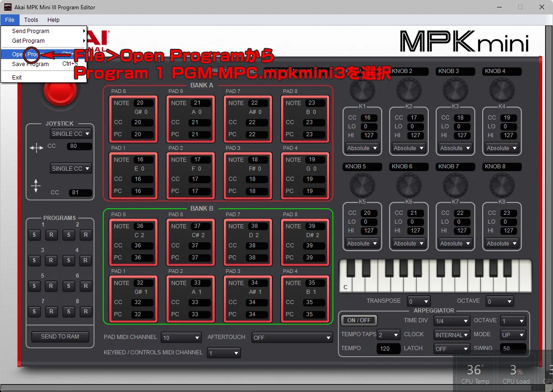
Task: Click joystick vertical CC field 81
Action: [81, 193]
